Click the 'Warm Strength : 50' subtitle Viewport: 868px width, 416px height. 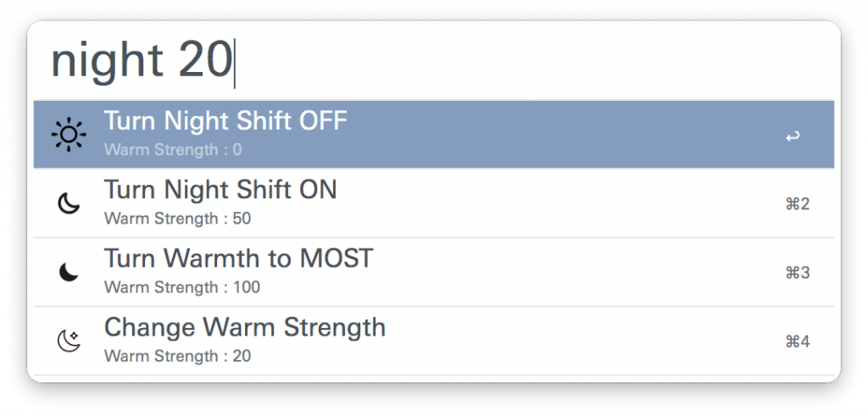tap(177, 219)
